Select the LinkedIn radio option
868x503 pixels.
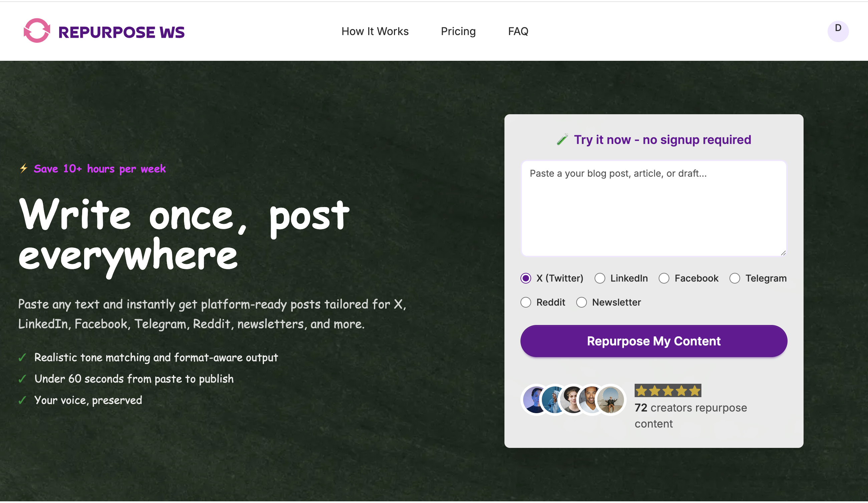[600, 278]
